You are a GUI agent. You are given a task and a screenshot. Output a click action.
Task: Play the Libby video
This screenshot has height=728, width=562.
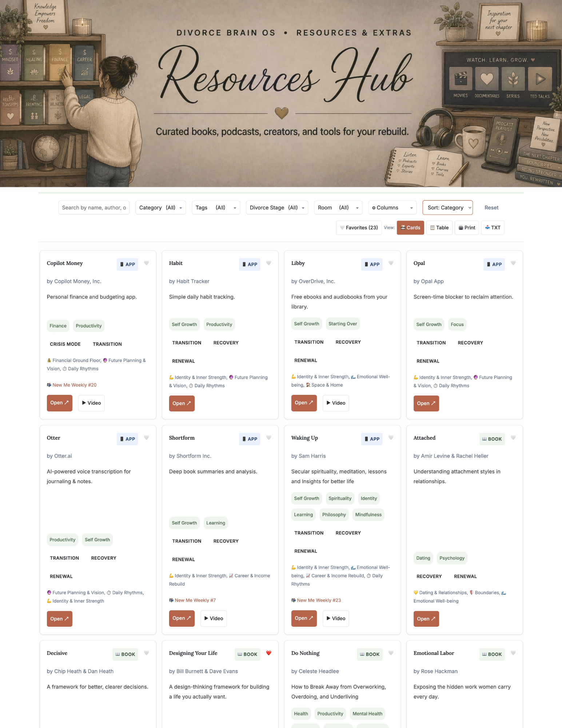[x=336, y=403]
